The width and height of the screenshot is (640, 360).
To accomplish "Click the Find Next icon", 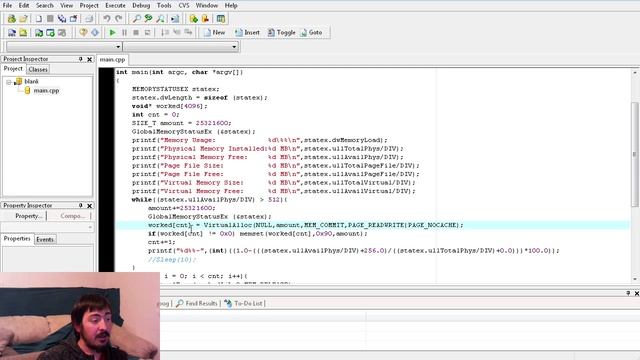I will point(160,19).
